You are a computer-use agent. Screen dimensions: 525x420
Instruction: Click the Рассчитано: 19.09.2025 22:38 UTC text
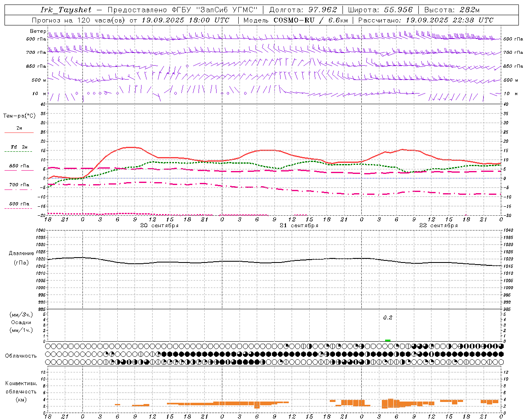[426, 20]
